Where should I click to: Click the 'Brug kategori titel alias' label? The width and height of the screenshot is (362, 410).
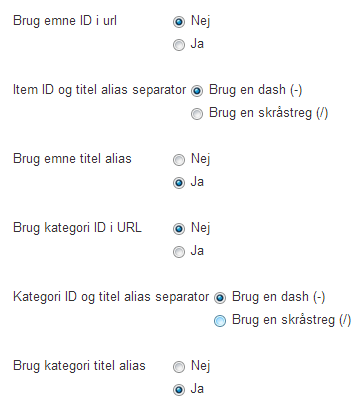pos(79,366)
